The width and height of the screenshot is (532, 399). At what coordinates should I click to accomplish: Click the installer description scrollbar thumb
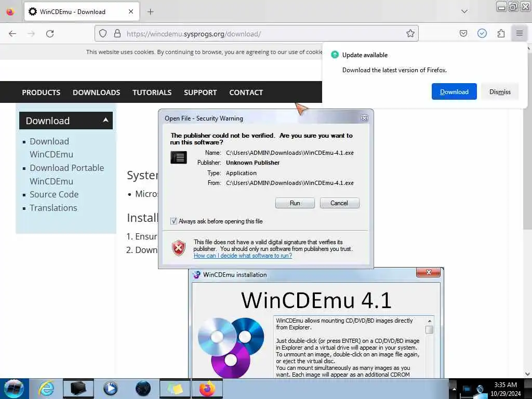(429, 329)
